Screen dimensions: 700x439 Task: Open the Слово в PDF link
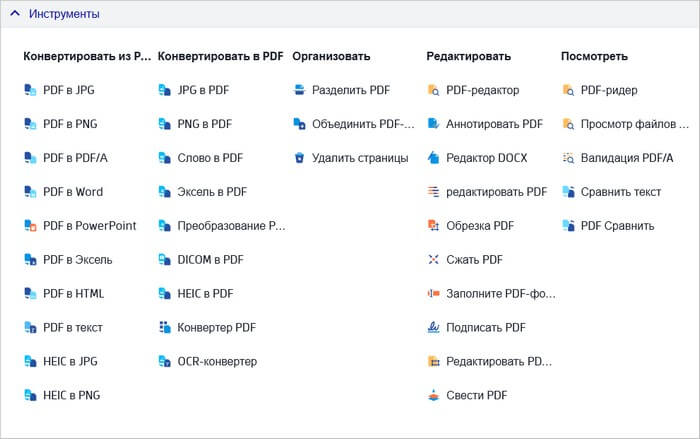coord(210,158)
